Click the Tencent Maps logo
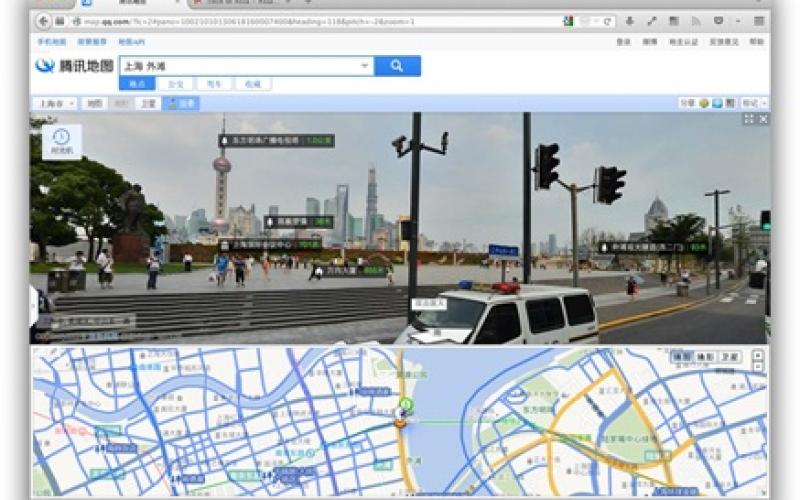 [74, 66]
